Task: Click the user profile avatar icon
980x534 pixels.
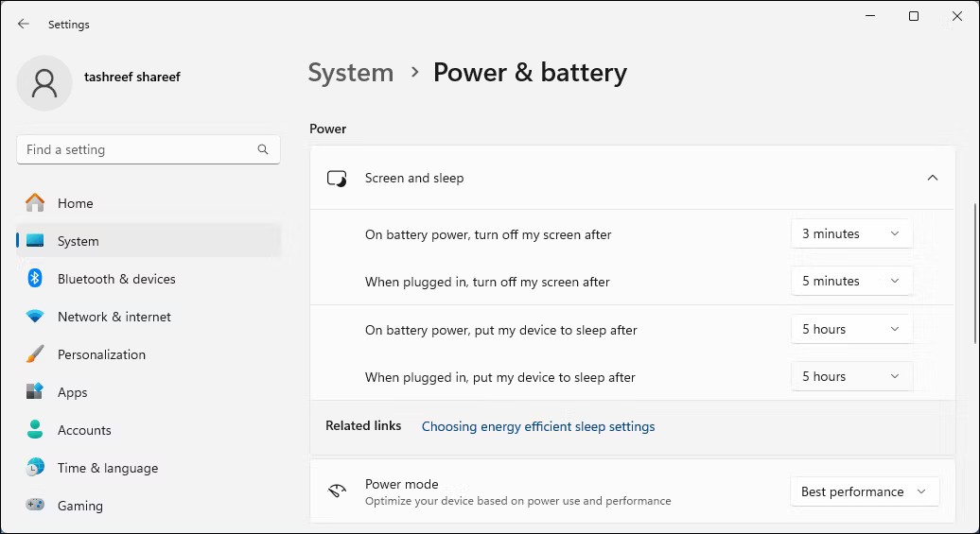Action: click(x=44, y=82)
